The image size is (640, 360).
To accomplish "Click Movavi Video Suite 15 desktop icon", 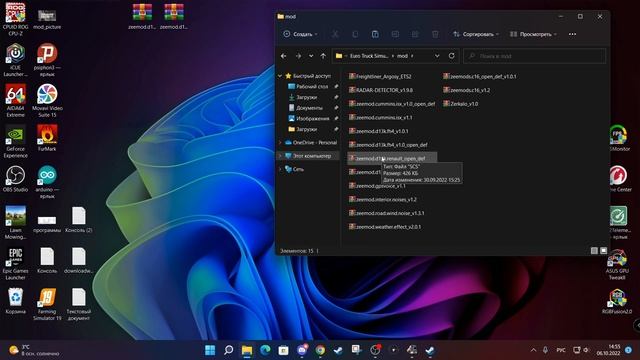I will click(x=47, y=100).
